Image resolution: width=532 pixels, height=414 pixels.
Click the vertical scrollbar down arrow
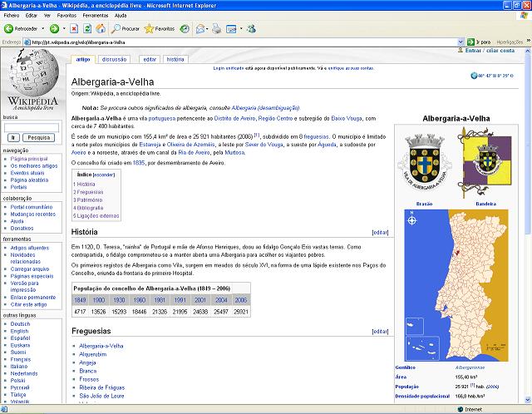tap(528, 400)
